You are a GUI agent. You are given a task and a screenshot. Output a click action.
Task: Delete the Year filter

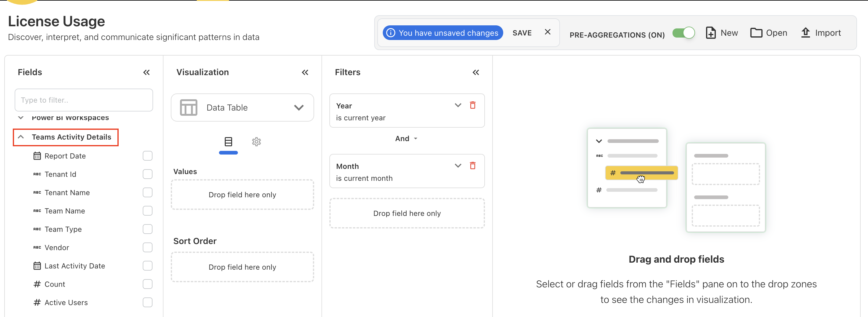pyautogui.click(x=472, y=105)
